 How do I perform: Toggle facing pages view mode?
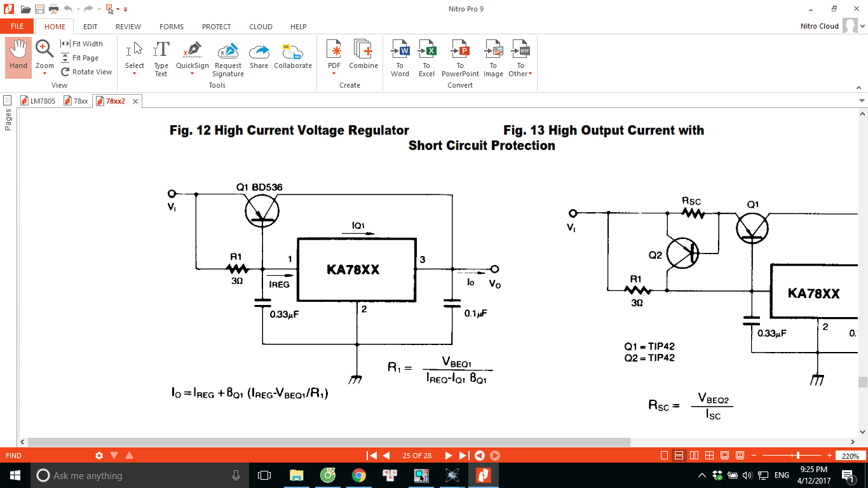tap(694, 456)
